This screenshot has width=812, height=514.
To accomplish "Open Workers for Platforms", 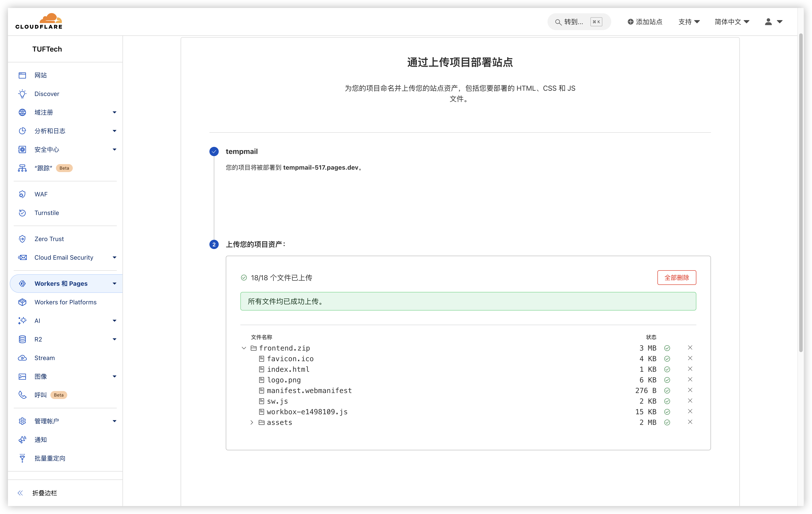I will [x=65, y=302].
